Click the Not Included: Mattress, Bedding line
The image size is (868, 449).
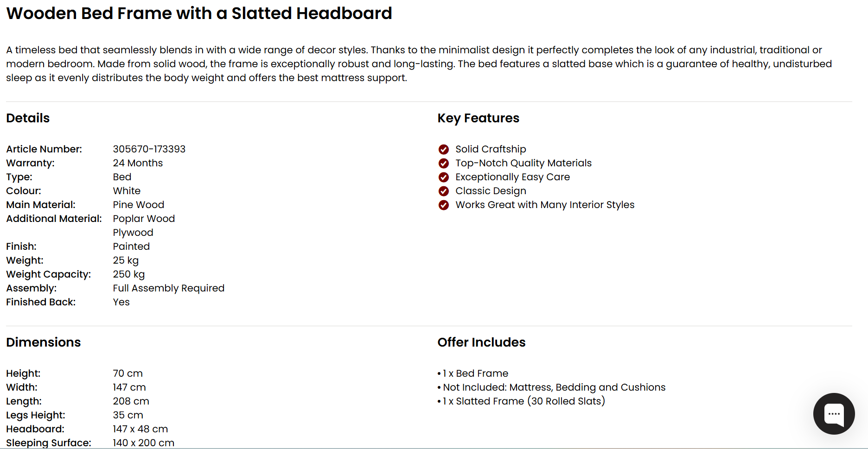[554, 387]
